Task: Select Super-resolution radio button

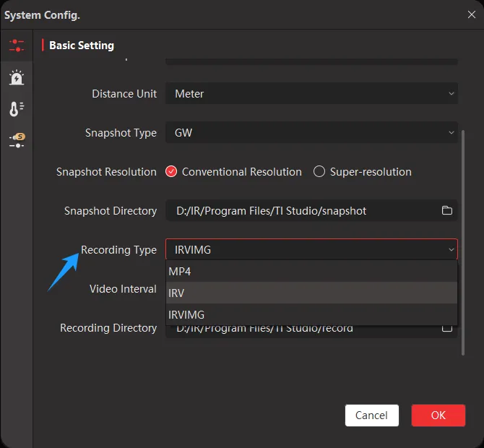Action: [x=319, y=172]
